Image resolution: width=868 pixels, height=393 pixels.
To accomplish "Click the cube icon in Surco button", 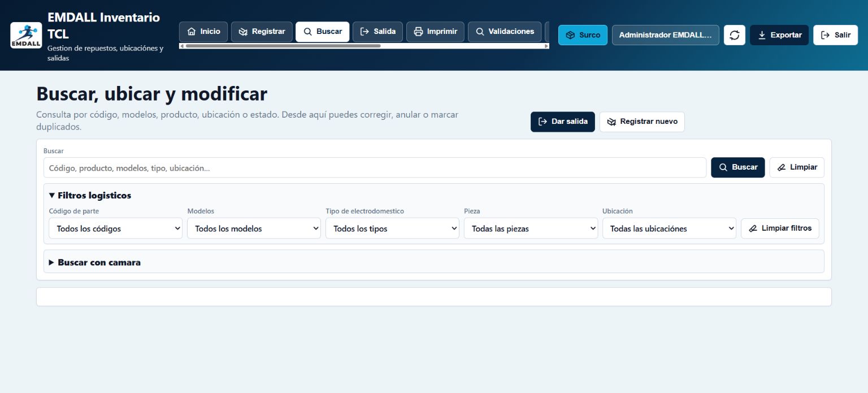I will [571, 35].
